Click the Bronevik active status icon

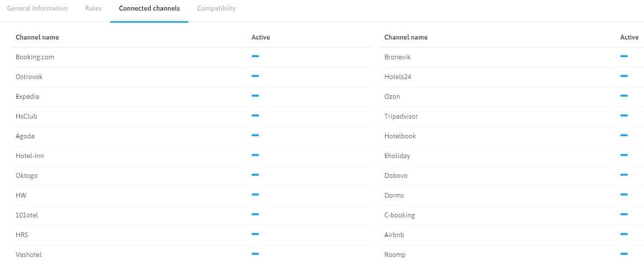click(x=624, y=56)
